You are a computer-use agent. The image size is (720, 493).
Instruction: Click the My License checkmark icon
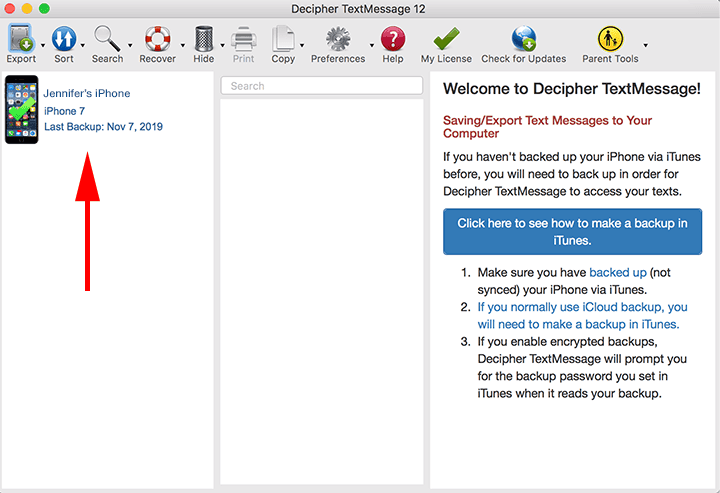coord(446,39)
